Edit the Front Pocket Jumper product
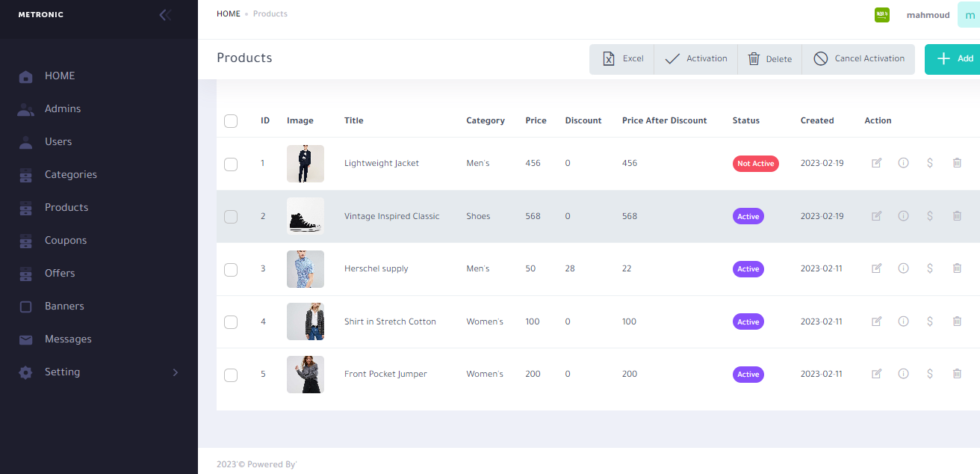 [877, 374]
